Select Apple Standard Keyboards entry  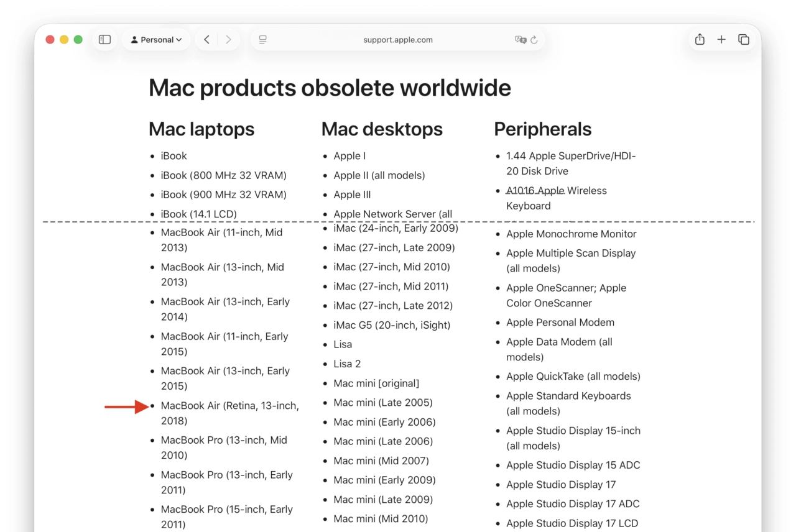568,403
